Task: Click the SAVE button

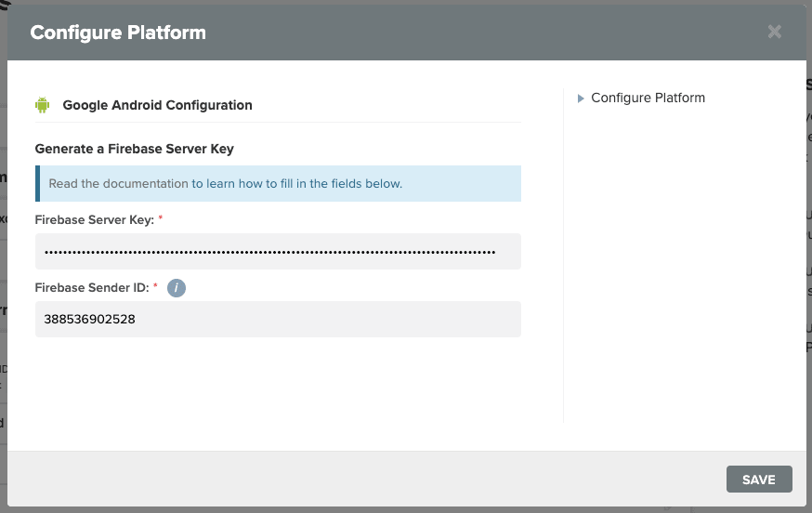Action: (x=759, y=480)
